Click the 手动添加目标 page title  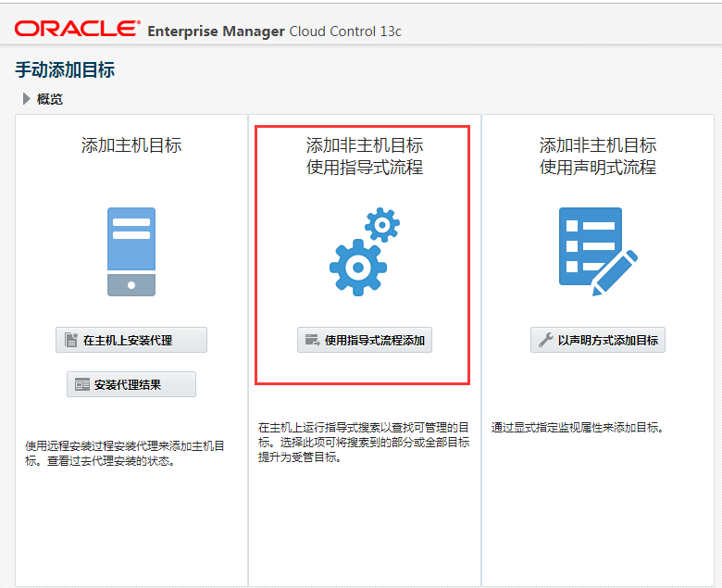point(65,70)
